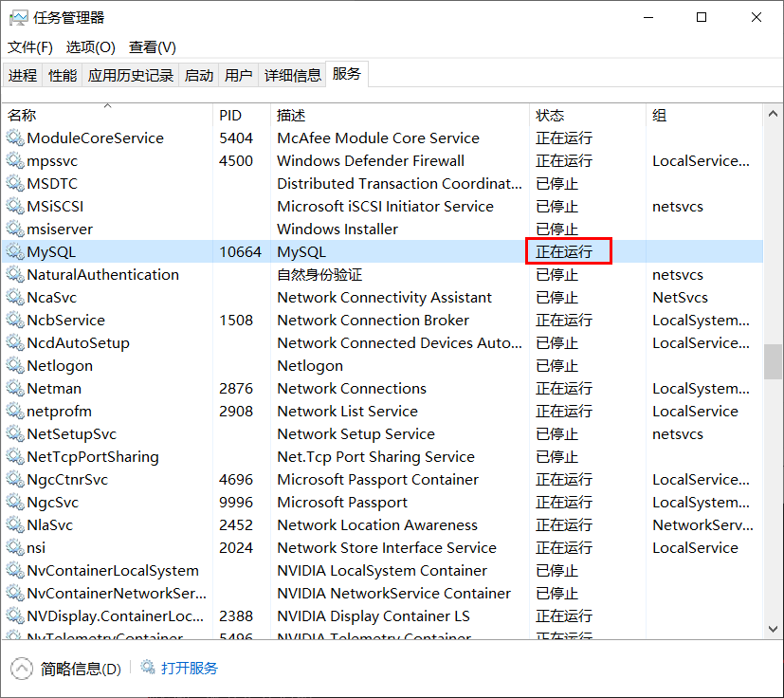The image size is (784, 698).
Task: Click the gear icon next to NgcCtnrSvc
Action: click(15, 479)
